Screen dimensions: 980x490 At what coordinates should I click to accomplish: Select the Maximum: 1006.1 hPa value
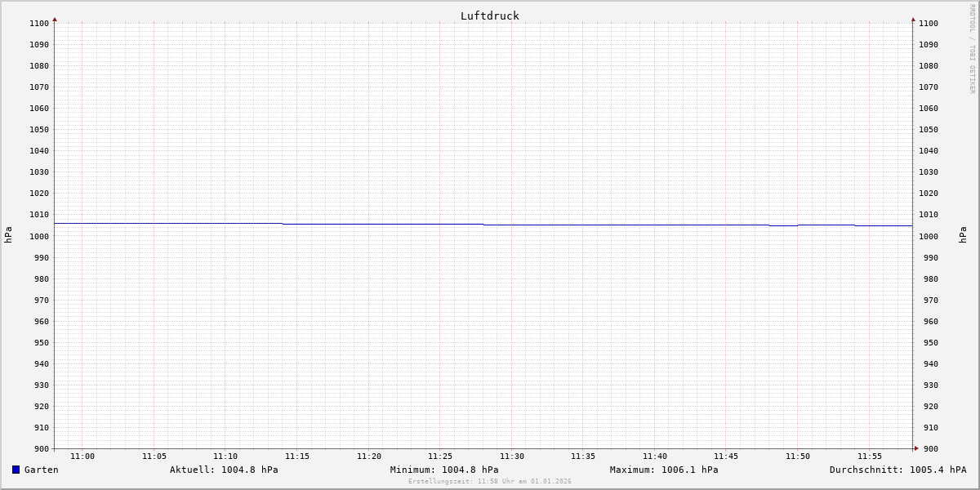pos(664,470)
